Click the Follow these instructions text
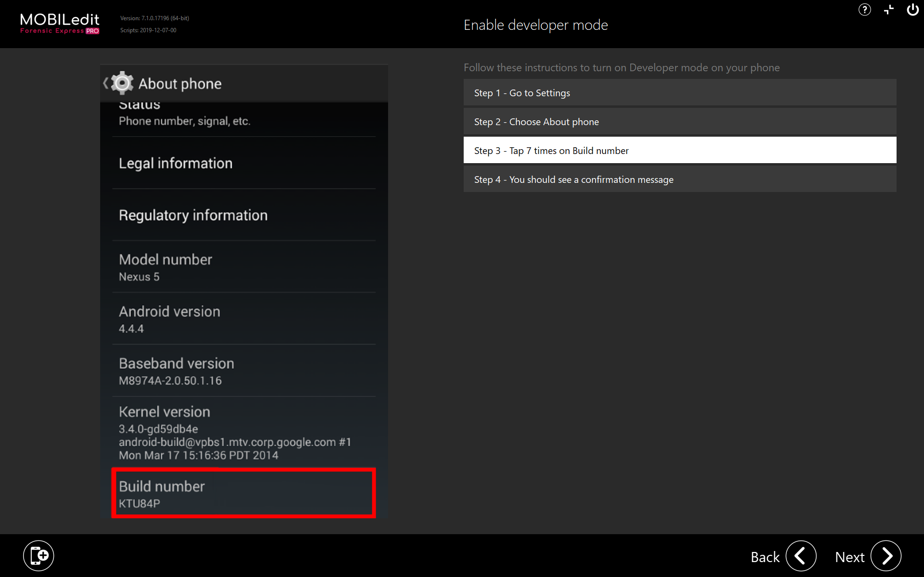The width and height of the screenshot is (924, 577). pos(622,67)
